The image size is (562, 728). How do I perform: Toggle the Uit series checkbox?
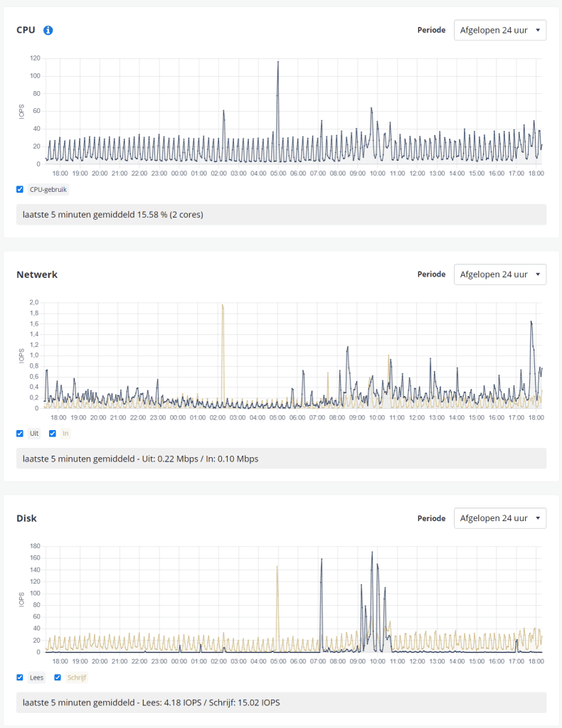[20, 434]
